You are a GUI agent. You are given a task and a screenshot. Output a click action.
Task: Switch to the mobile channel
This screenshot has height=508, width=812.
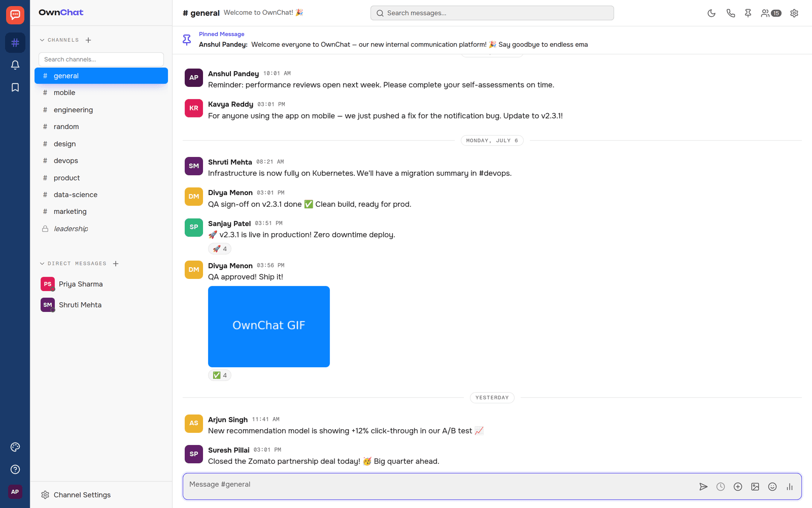[x=101, y=92]
